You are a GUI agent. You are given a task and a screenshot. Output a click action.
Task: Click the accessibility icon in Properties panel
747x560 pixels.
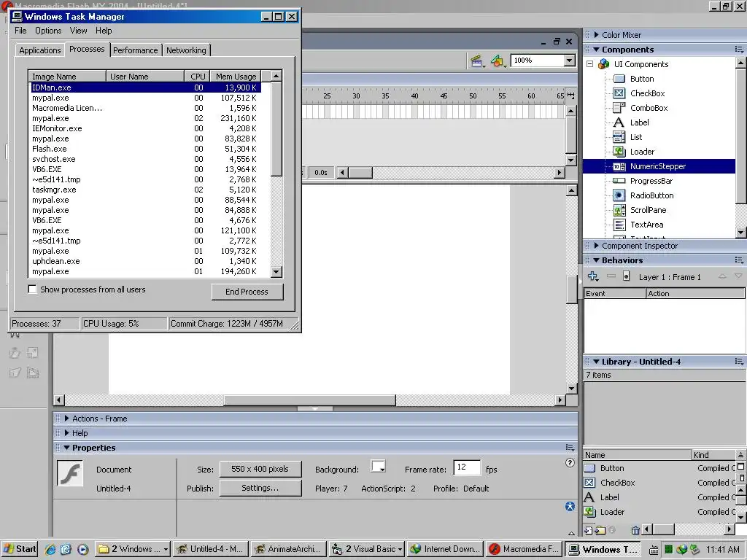tap(570, 506)
